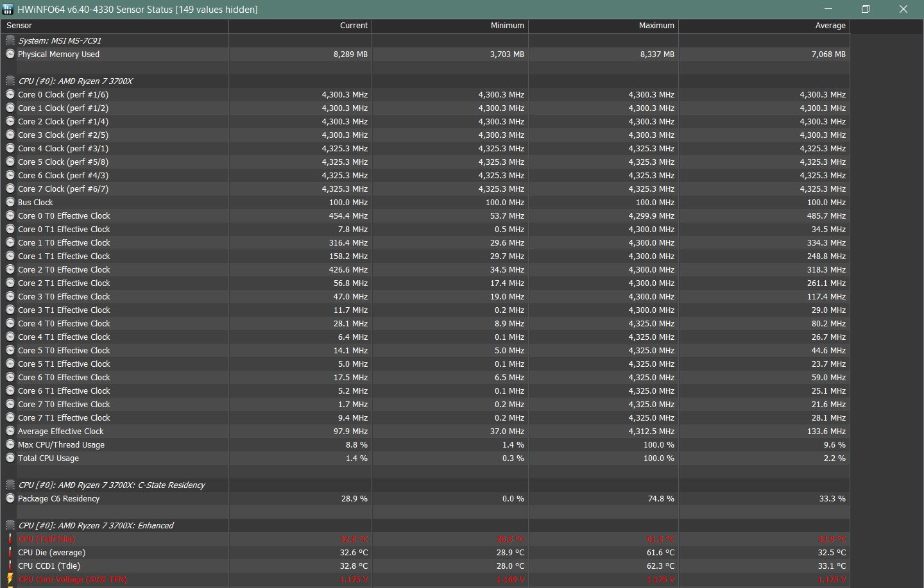Select the Core 7 T1 Effective Clock label
This screenshot has height=588, width=924.
pos(64,417)
